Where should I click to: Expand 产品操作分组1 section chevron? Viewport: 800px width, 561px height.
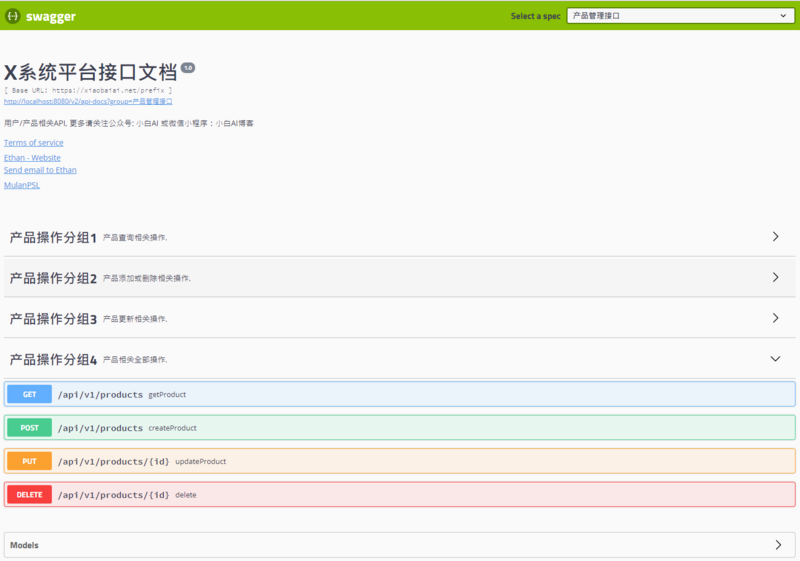click(776, 237)
